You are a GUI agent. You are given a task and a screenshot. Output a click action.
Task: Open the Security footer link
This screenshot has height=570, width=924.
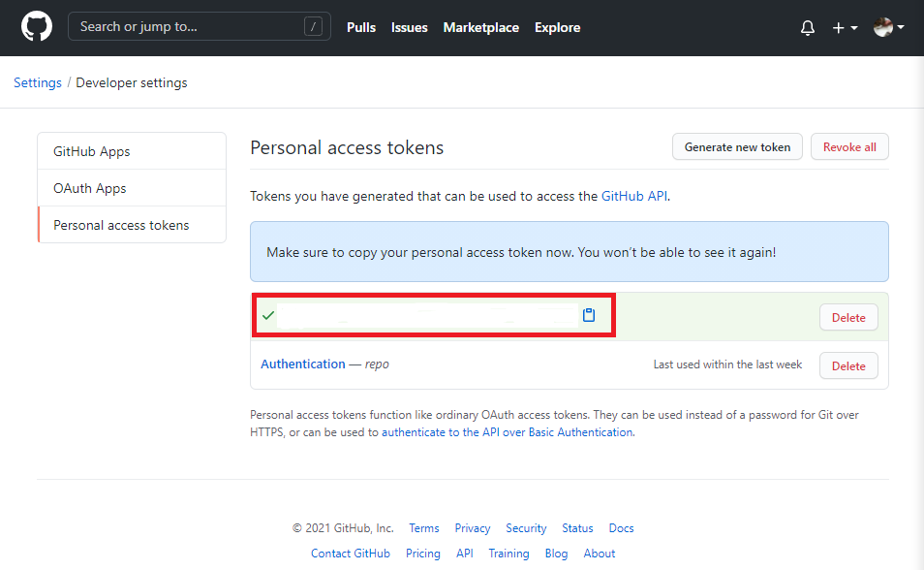(x=526, y=528)
